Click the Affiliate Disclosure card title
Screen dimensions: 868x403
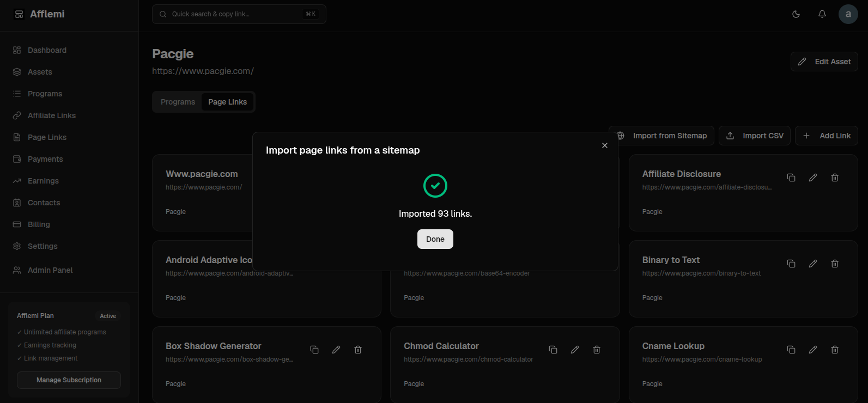click(x=682, y=174)
